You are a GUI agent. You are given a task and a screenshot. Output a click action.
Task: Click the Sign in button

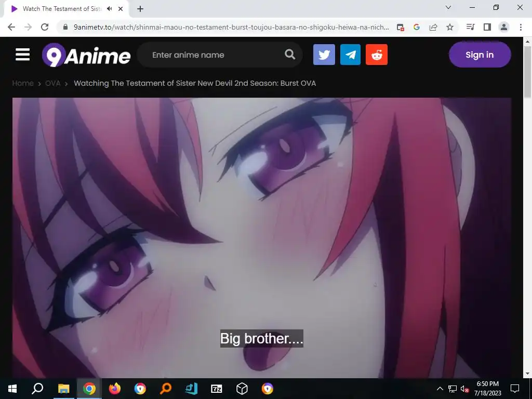pos(480,55)
